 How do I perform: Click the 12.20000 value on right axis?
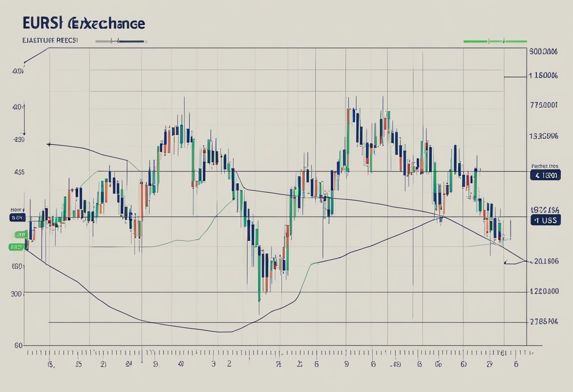click(544, 292)
